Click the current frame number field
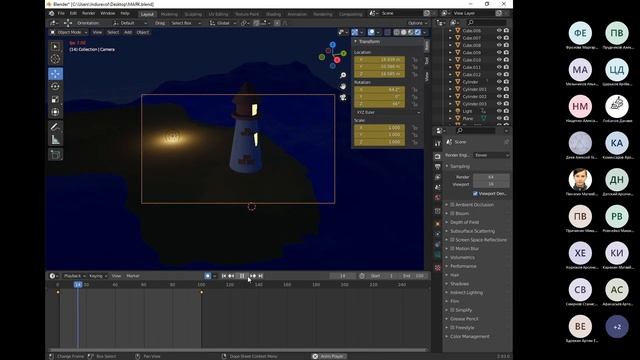Screen dimensions: 640x360 pyautogui.click(x=343, y=276)
